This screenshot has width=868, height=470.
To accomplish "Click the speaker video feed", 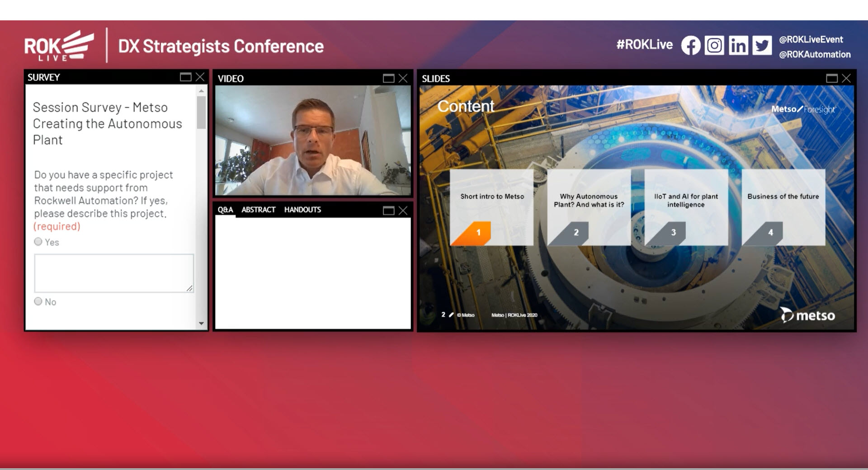I will 312,140.
